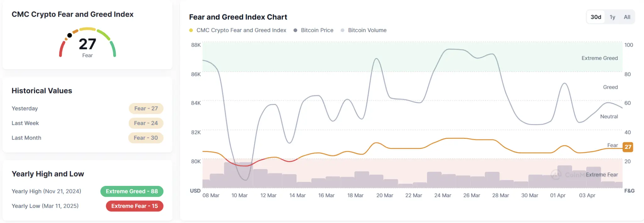Switch chart range to All

pyautogui.click(x=627, y=17)
